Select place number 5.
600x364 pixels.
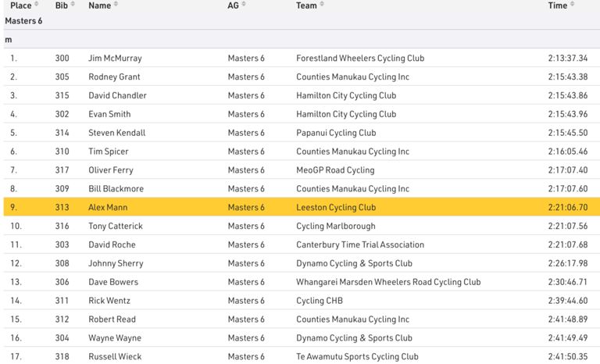pyautogui.click(x=14, y=133)
